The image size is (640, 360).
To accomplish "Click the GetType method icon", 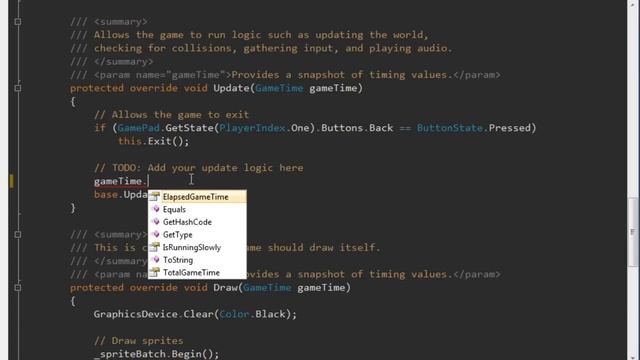I will click(x=155, y=234).
